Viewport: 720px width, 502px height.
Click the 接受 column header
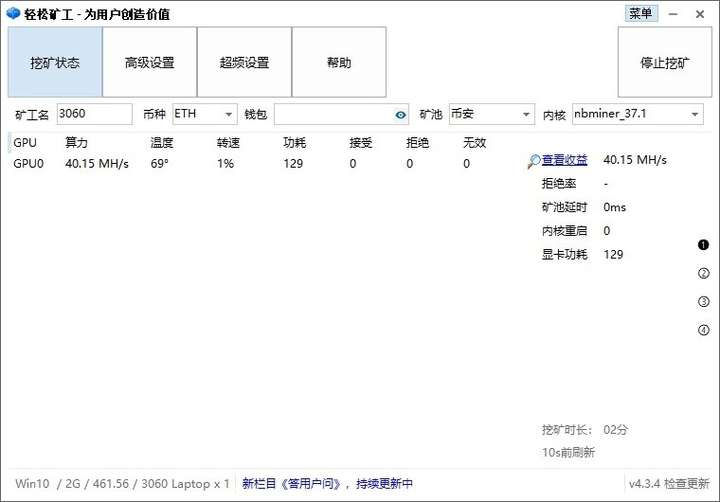pos(360,143)
